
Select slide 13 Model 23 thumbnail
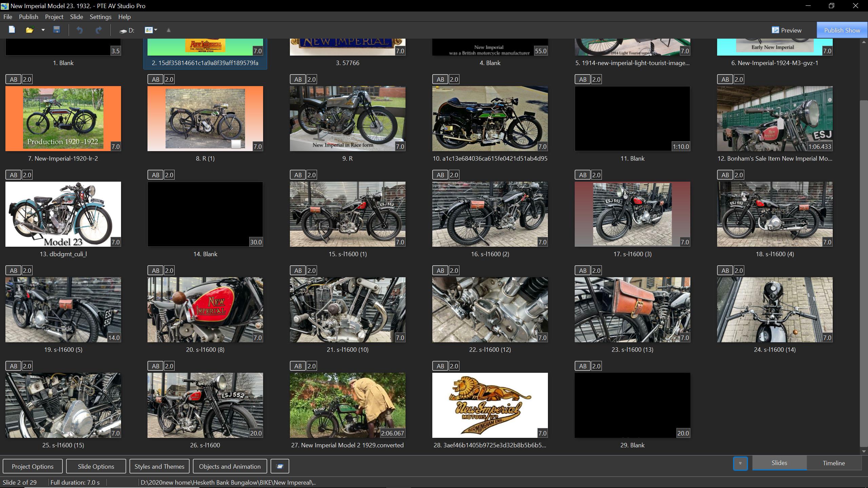[63, 214]
